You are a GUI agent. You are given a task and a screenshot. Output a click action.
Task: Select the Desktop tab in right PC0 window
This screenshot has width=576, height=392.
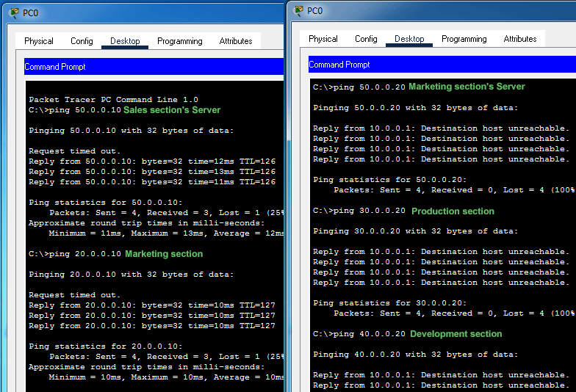coord(409,39)
